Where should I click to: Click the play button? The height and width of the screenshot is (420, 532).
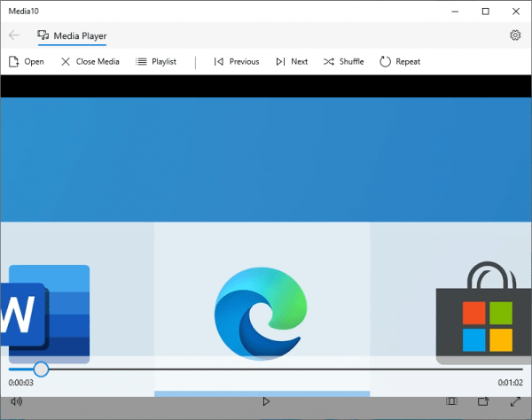[x=266, y=401]
